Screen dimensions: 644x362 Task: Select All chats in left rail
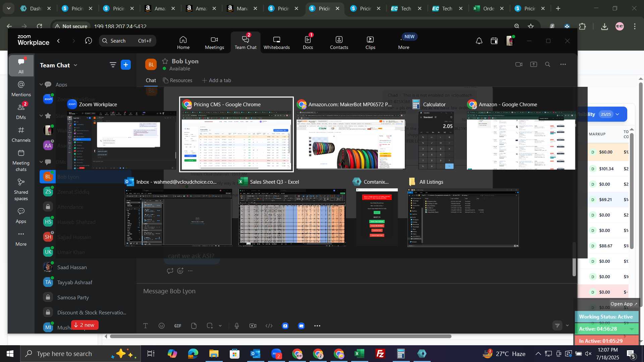pyautogui.click(x=21, y=66)
